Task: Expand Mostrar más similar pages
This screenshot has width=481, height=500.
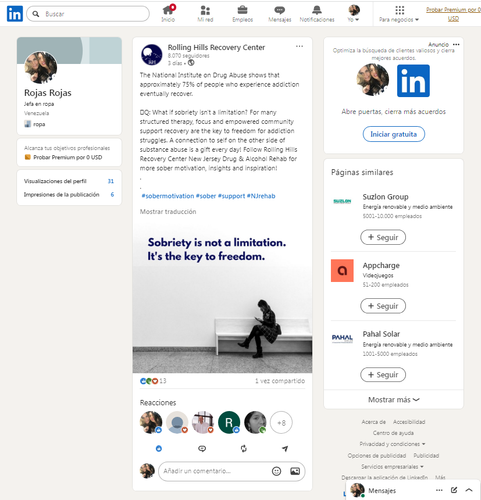Action: [394, 400]
